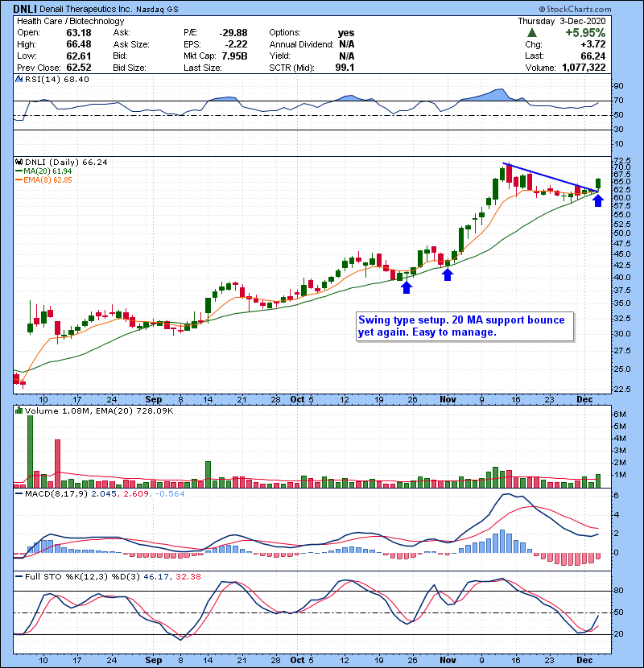Viewport: 644px width, 668px height.
Task: Click the 80 tick on stochastic axis
Action: [618, 591]
